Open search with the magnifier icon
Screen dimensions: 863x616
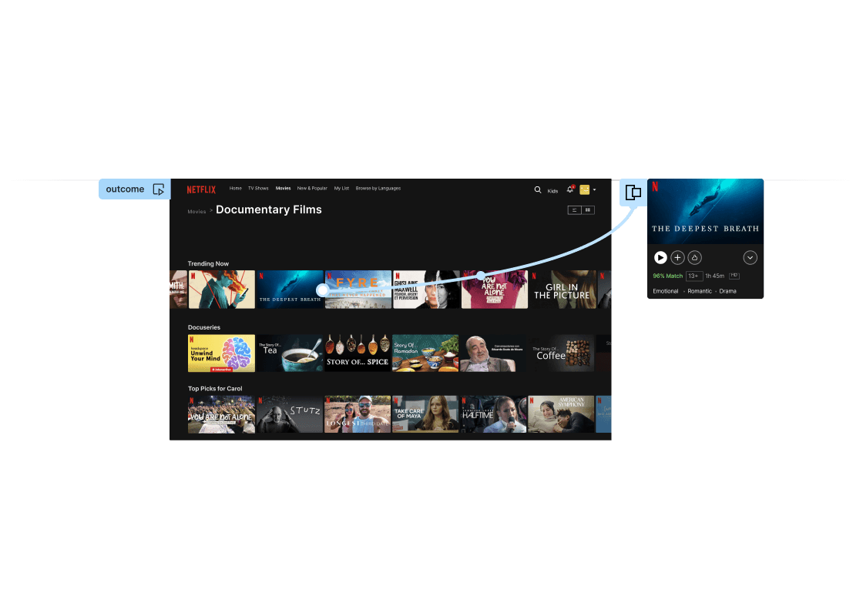[538, 189]
